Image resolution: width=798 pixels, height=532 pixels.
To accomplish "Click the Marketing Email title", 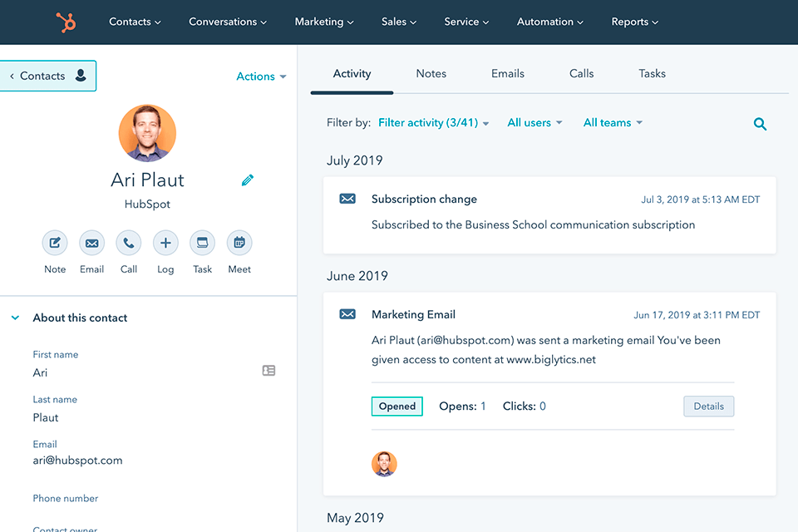I will [x=413, y=314].
